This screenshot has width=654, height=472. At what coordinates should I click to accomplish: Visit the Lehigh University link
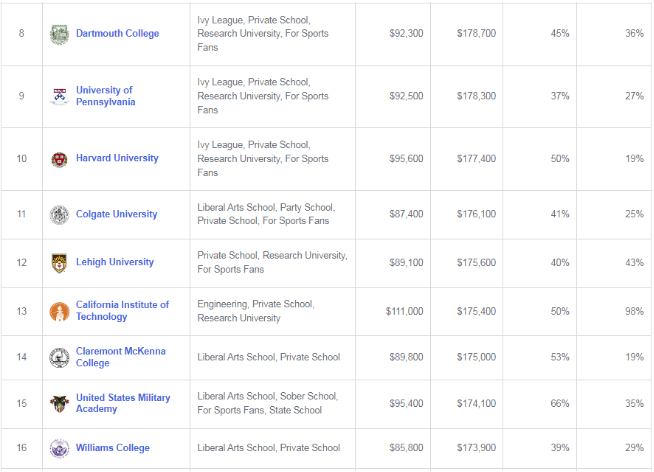(115, 262)
